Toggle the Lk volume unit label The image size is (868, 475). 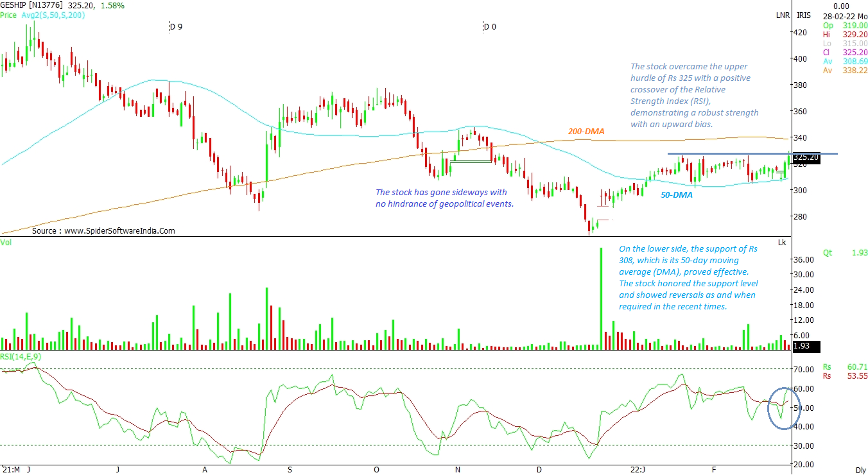(782, 242)
